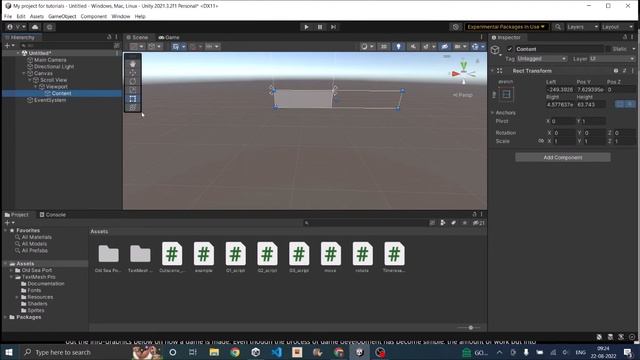Screen dimensions: 640x360
Task: Select EventSystem in Hierarchy
Action: (x=49, y=100)
